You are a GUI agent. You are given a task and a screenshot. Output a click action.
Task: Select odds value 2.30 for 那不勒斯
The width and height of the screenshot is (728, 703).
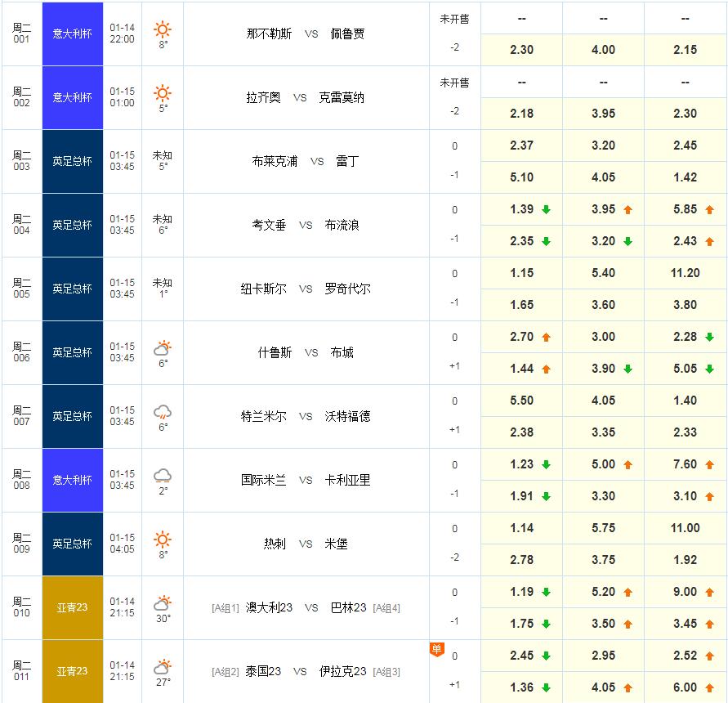[521, 50]
